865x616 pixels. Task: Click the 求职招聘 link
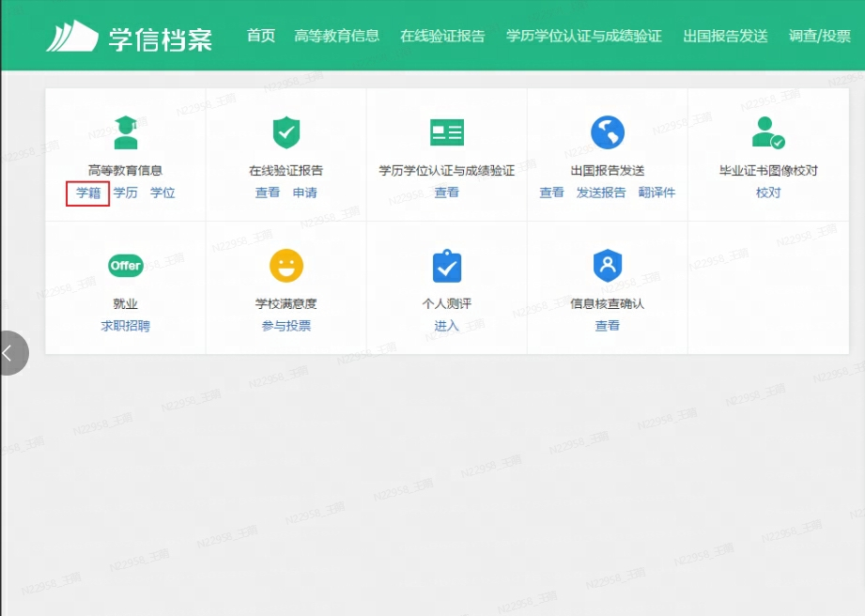125,327
